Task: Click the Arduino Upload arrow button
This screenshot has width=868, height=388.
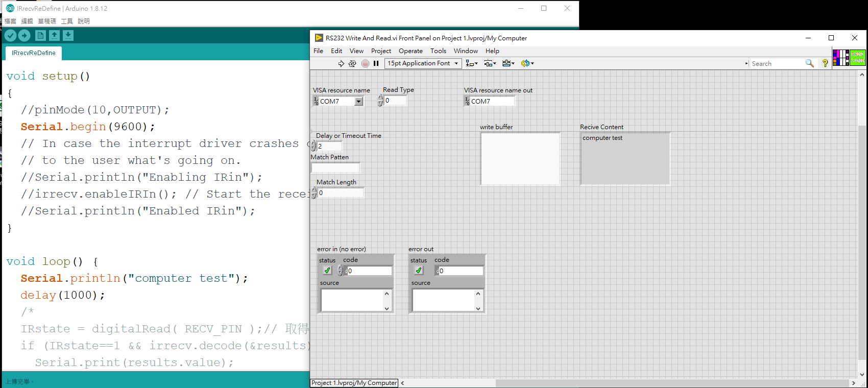Action: [x=24, y=35]
